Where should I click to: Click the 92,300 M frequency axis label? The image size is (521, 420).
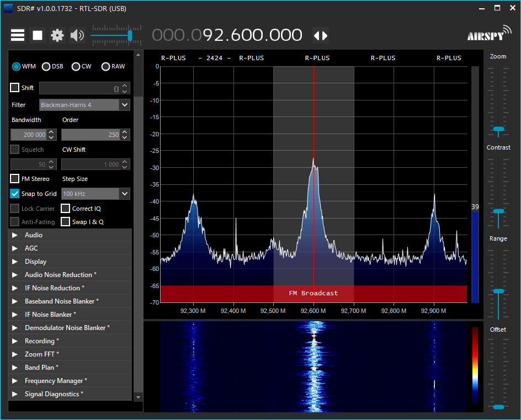[x=193, y=311]
